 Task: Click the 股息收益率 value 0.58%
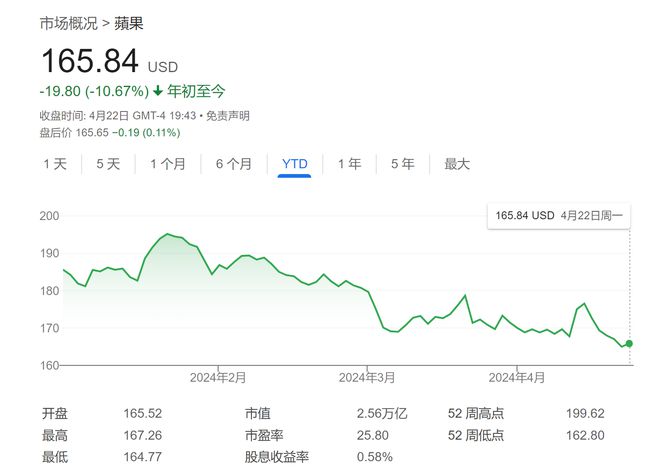click(x=375, y=456)
